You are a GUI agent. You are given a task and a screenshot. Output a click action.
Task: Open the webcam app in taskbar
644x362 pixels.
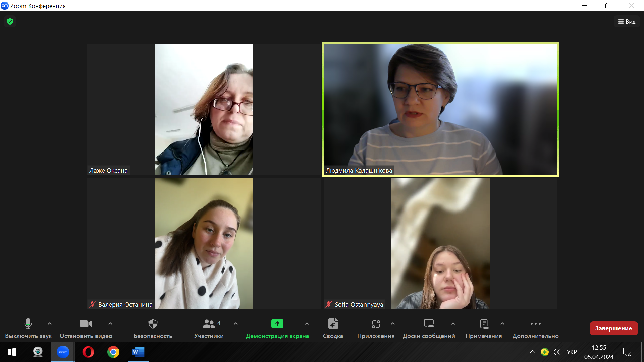38,352
